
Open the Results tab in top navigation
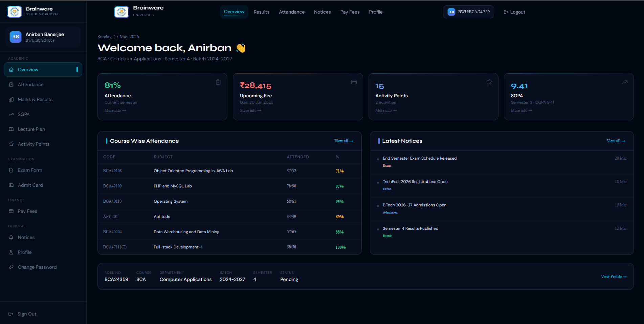[262, 12]
